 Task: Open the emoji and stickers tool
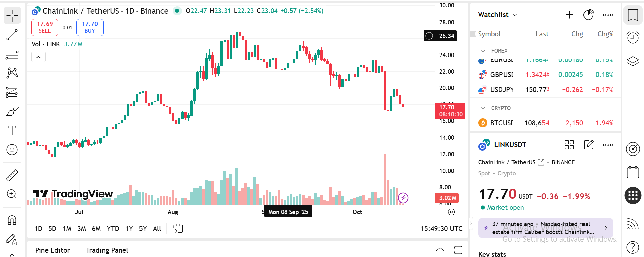tap(12, 150)
